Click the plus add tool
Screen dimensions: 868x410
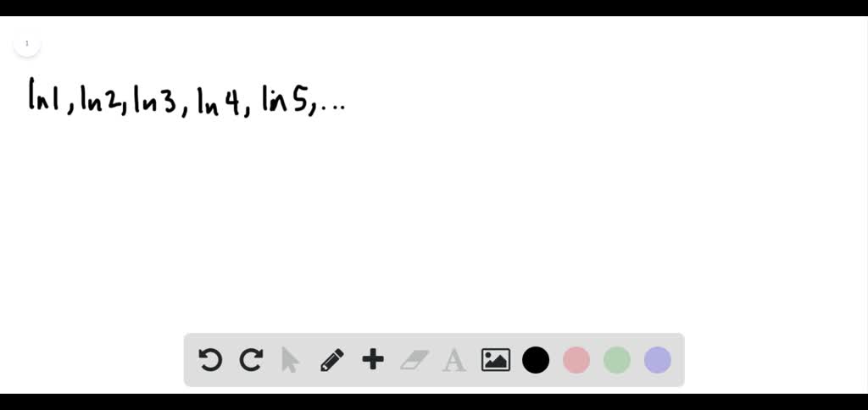[373, 360]
